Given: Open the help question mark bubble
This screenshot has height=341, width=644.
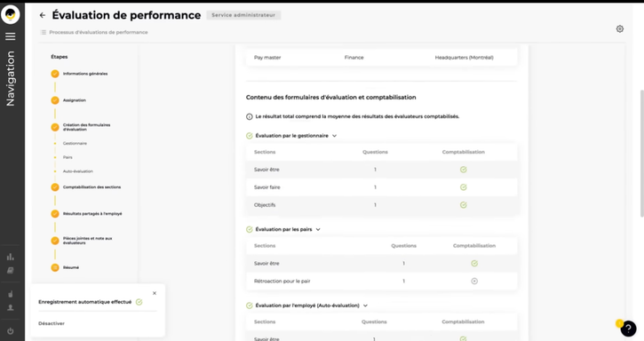Looking at the screenshot, I should (628, 329).
